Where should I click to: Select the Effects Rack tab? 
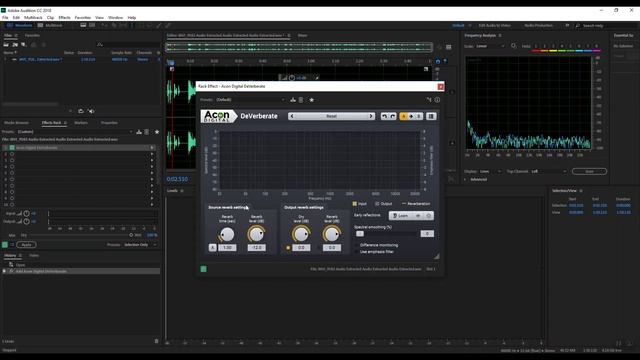pos(51,122)
